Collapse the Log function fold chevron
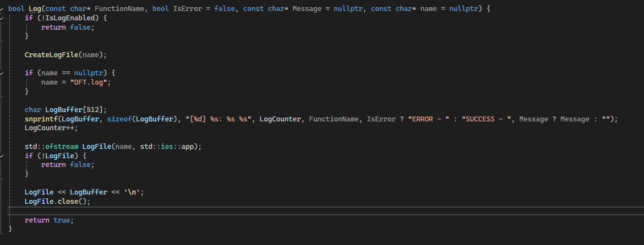This screenshot has width=644, height=245. 2,8
